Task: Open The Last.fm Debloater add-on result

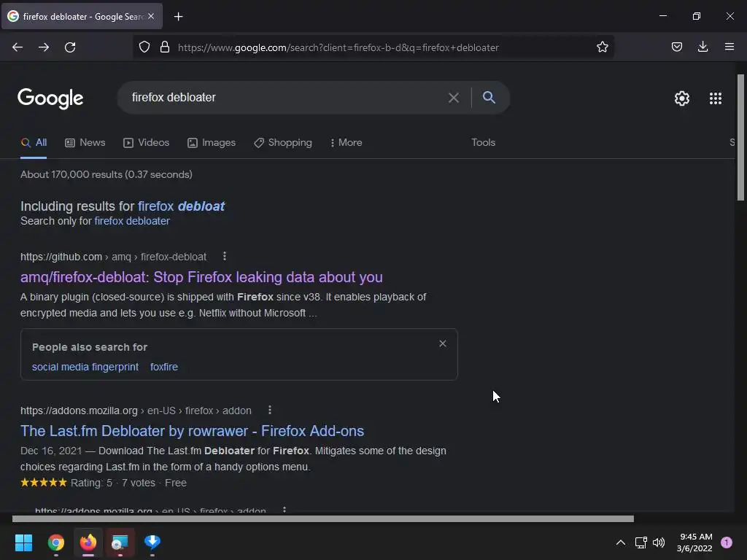Action: coord(192,431)
